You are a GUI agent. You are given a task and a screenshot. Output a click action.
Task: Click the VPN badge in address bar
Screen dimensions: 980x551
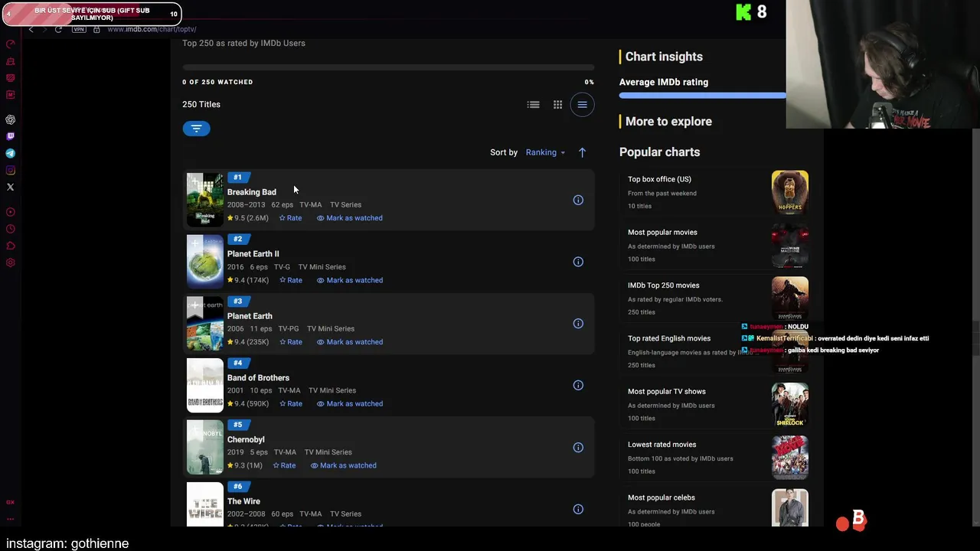(x=79, y=29)
